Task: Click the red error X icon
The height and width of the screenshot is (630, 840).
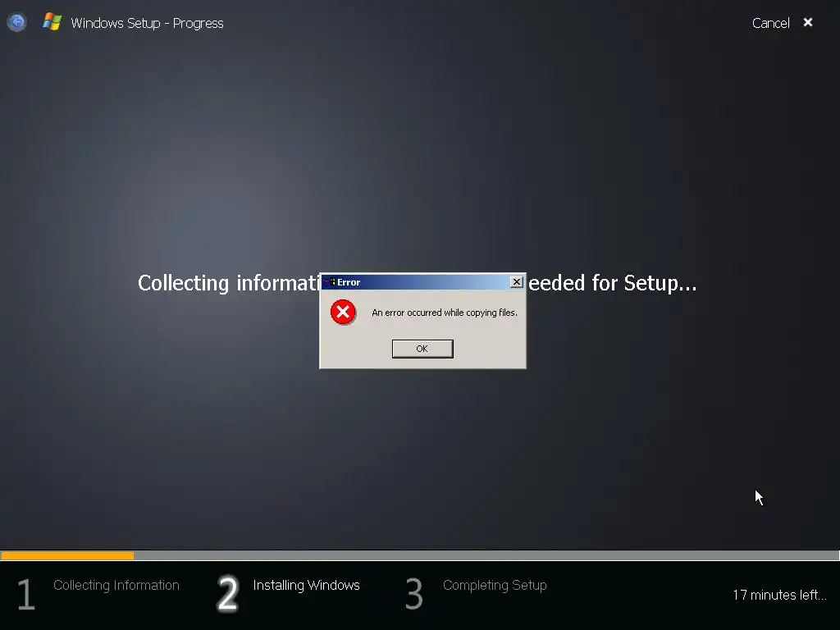Action: click(343, 312)
